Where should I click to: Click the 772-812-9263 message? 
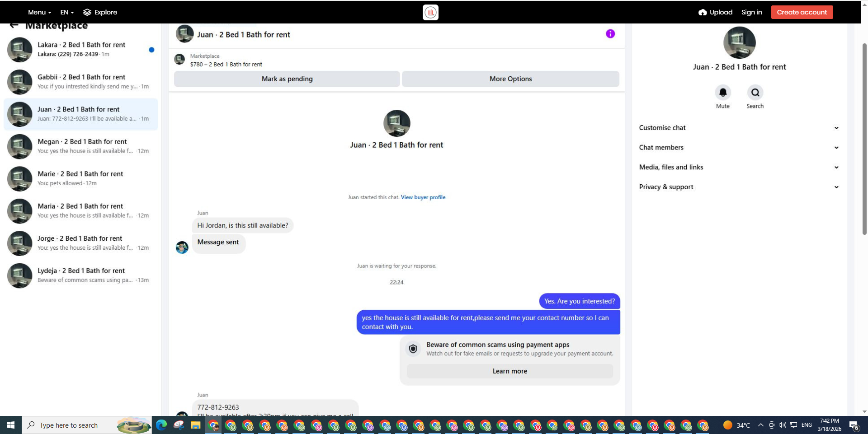point(275,408)
